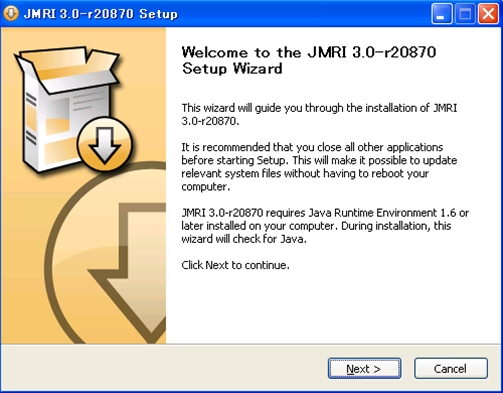This screenshot has height=393, width=503.
Task: Click the 'Click Next to continue.' text
Action: click(x=235, y=265)
